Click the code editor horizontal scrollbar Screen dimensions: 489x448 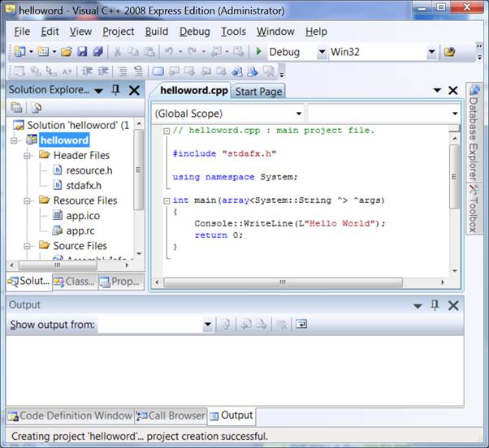click(x=283, y=282)
